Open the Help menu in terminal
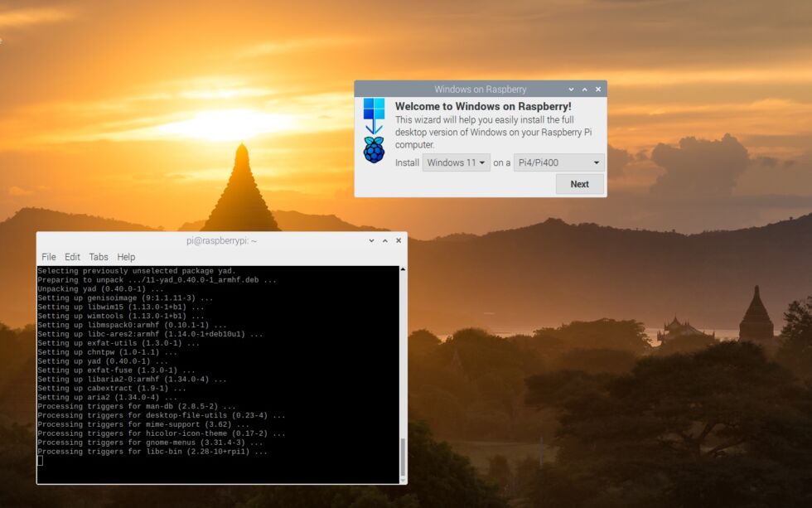The width and height of the screenshot is (812, 508). point(126,257)
